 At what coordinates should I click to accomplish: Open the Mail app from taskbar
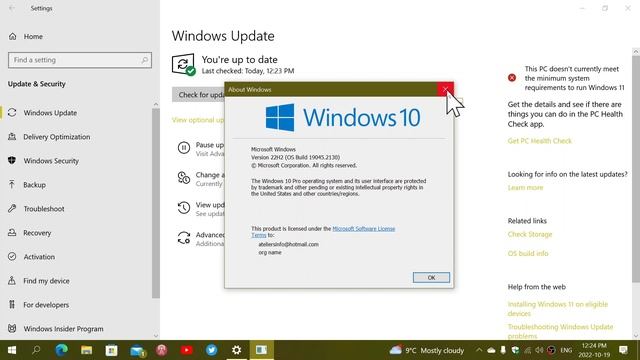(x=137, y=350)
